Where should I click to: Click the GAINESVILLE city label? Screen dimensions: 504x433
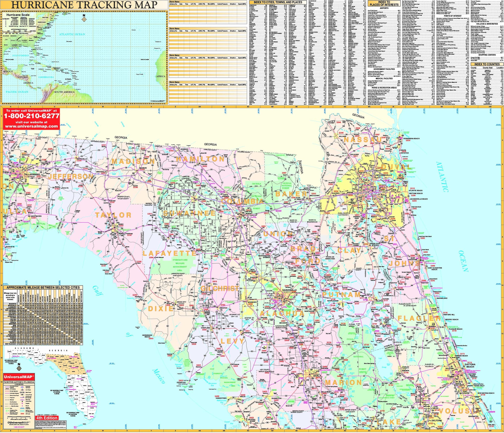289,290
